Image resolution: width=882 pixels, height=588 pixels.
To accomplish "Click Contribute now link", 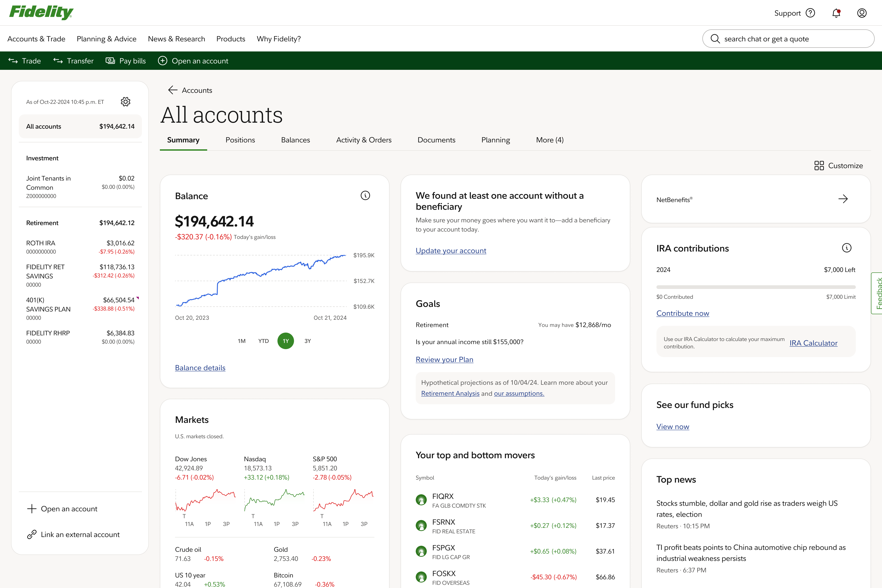I will pyautogui.click(x=682, y=313).
